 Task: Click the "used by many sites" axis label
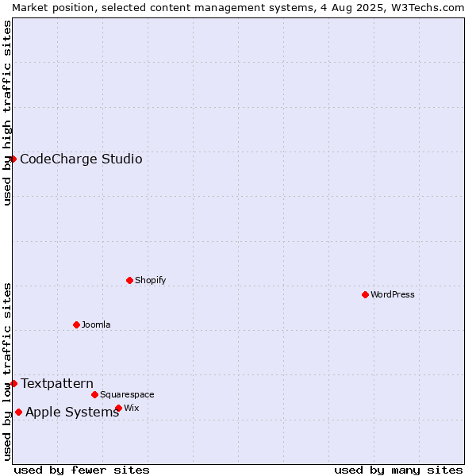click(x=398, y=470)
